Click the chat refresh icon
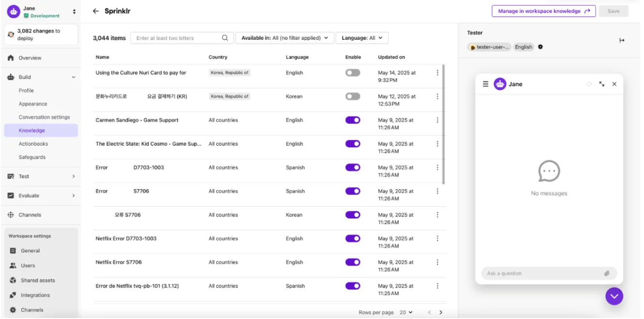The image size is (644, 319). 589,84
